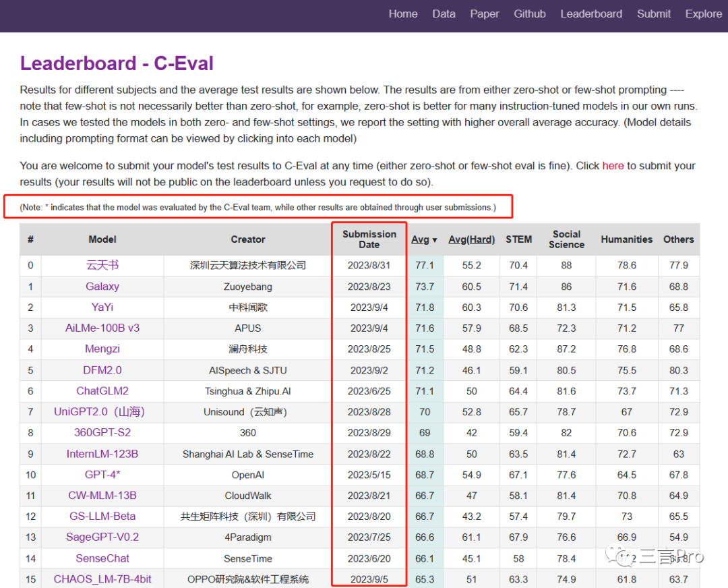Open the Home navigation item

pyautogui.click(x=402, y=14)
